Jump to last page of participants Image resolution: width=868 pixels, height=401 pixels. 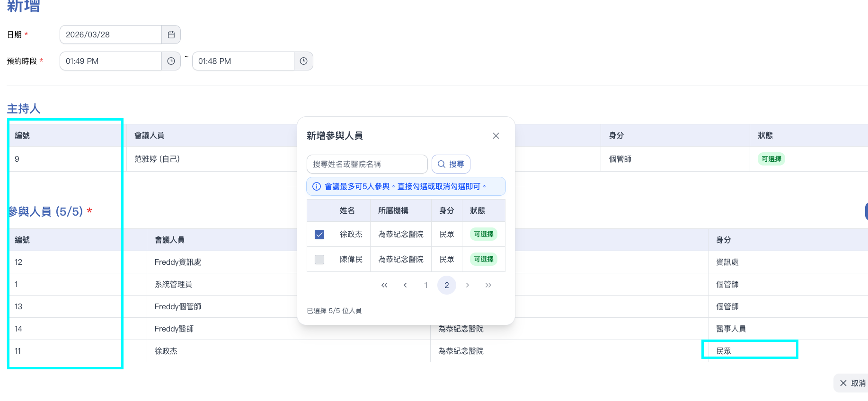488,285
